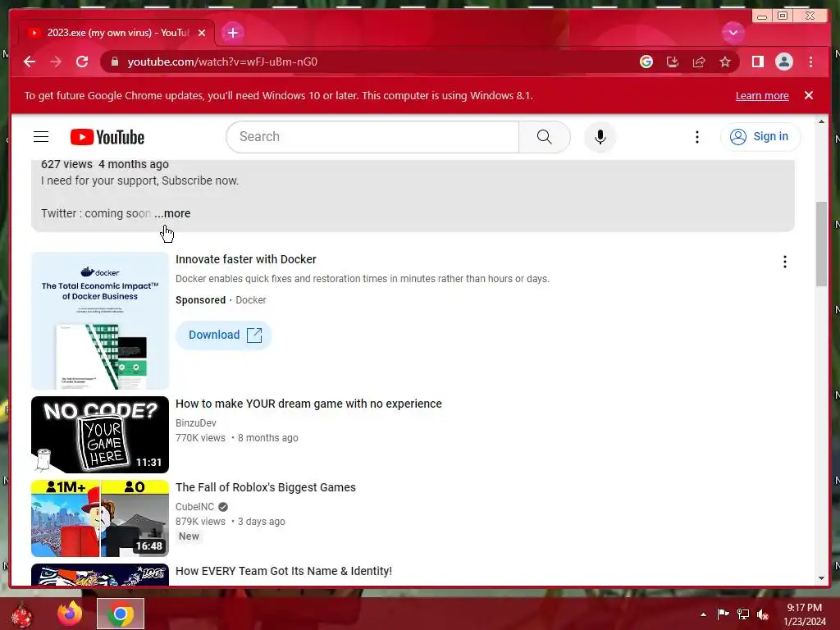Click into the YouTube Search box

click(372, 137)
